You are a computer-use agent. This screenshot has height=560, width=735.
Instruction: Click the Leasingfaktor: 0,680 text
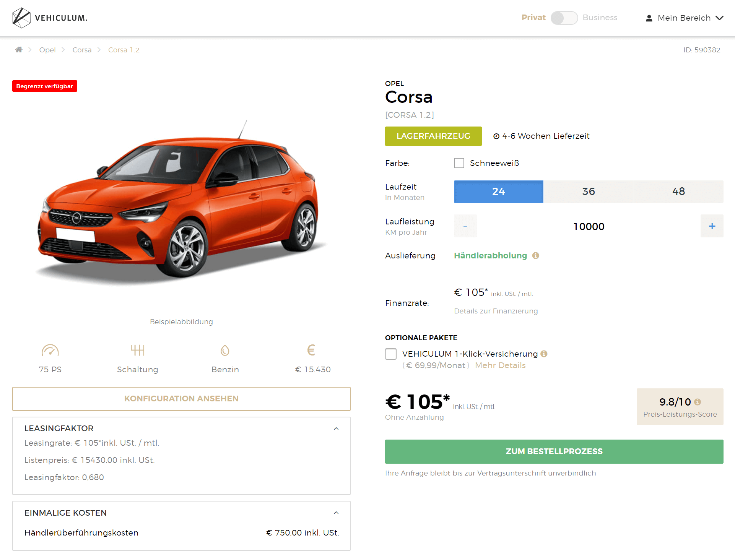[x=64, y=477]
